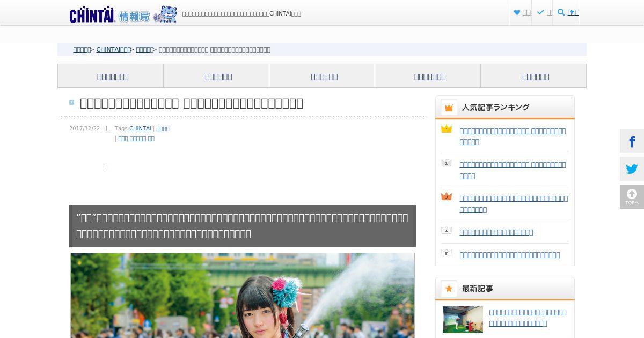
Task: Click the blue tiger mascot icon
Action: [165, 14]
